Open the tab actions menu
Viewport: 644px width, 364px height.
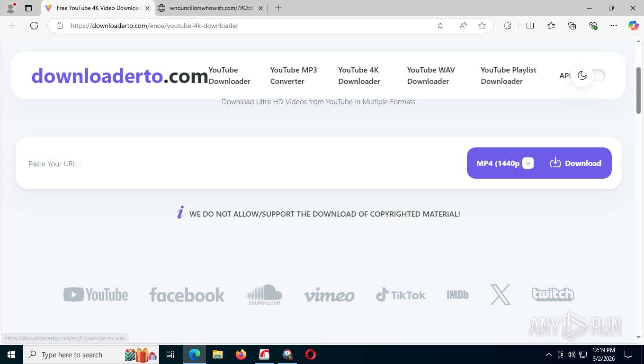tap(28, 8)
